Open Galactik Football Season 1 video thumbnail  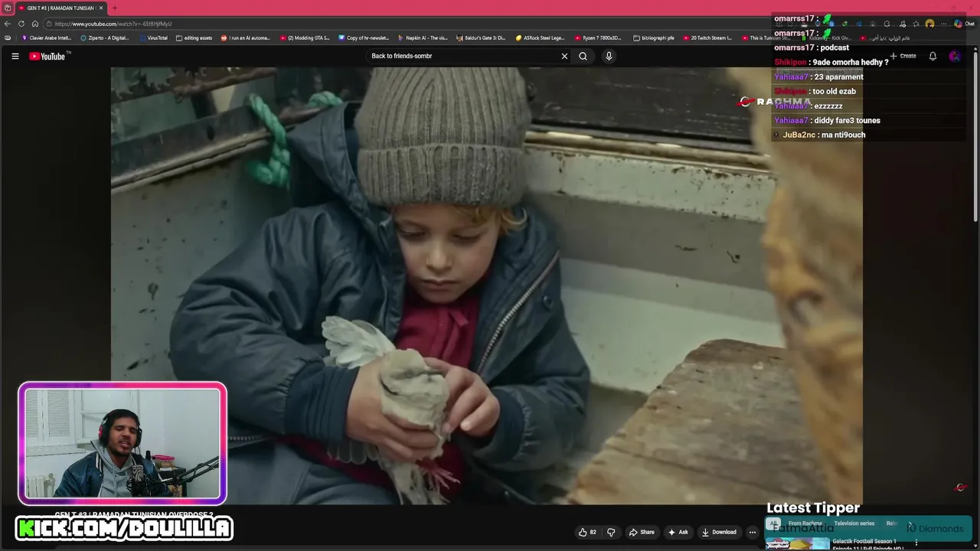click(798, 544)
